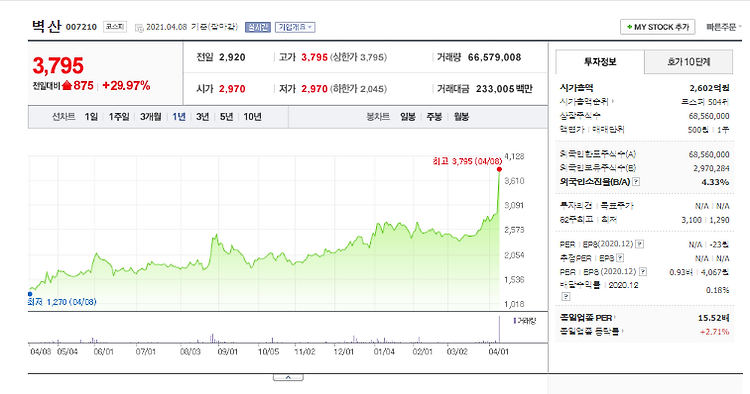The height and width of the screenshot is (394, 750).
Task: Open 시가총액순위 arrow link
Action: click(613, 101)
